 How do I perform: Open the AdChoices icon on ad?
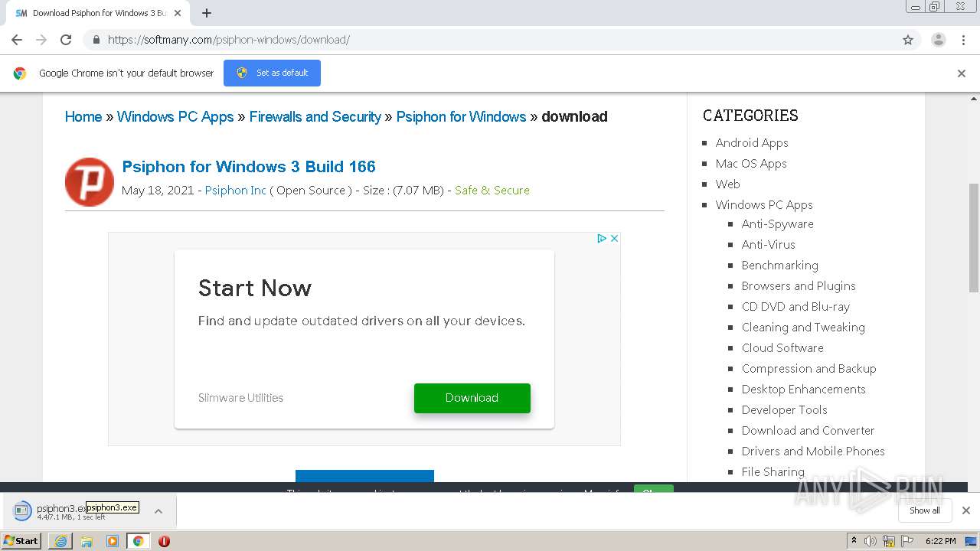603,239
